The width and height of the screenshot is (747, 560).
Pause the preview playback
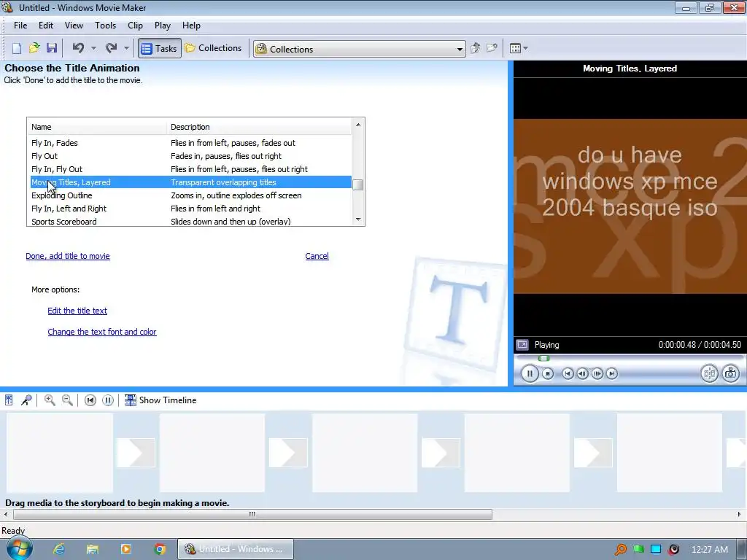point(530,374)
